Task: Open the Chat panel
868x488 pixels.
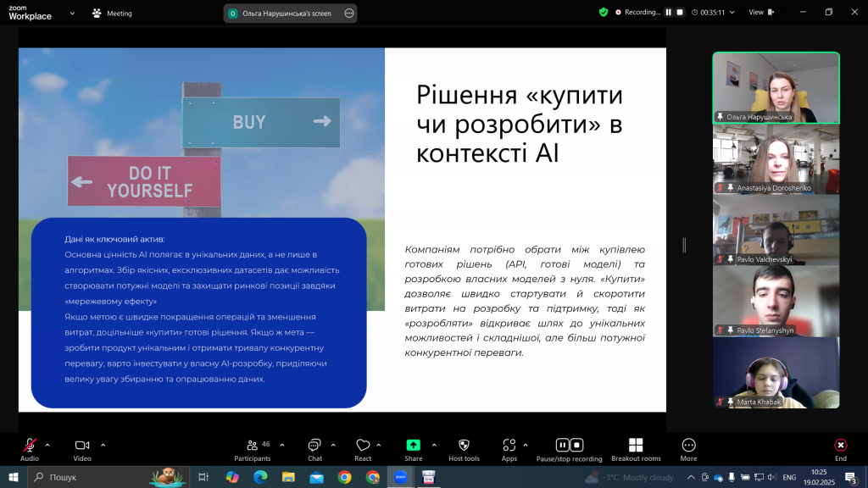Action: point(314,446)
